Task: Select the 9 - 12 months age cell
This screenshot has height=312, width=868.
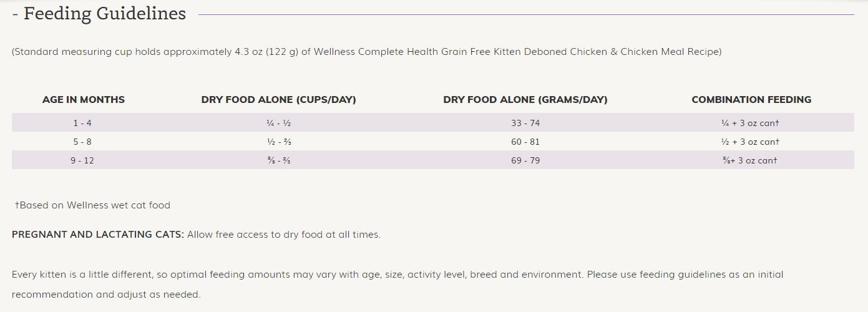Action: click(x=82, y=160)
